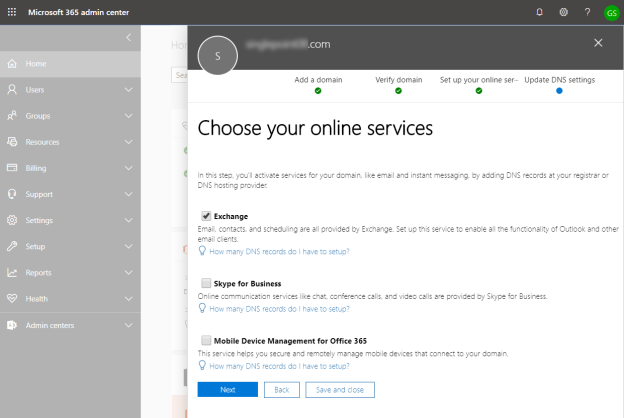
Task: Expand the Groups menu chevron
Action: (x=128, y=116)
